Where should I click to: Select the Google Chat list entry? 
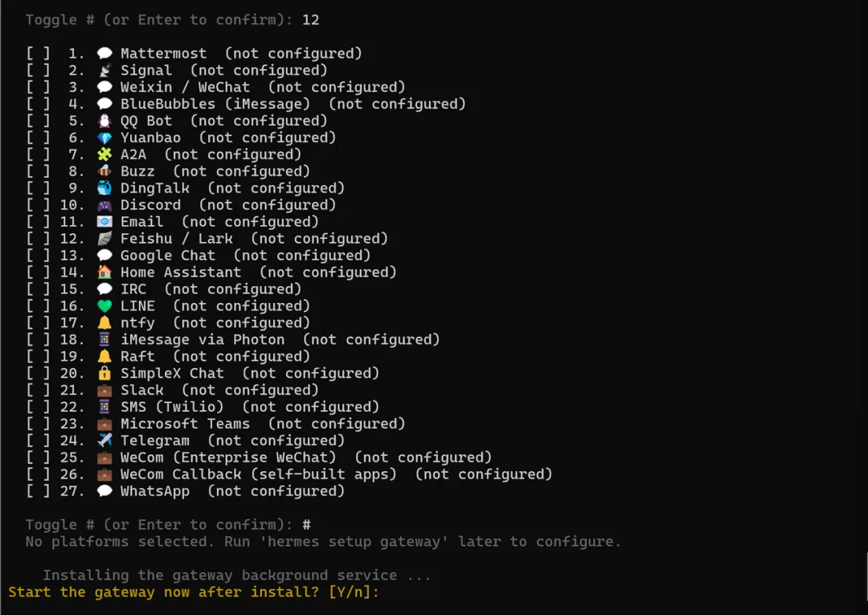point(199,256)
